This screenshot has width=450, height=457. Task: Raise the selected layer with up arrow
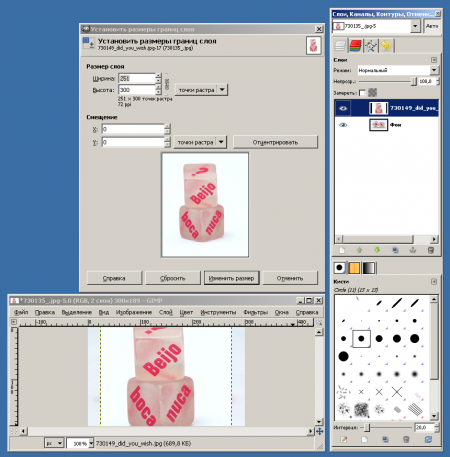tap(359, 250)
